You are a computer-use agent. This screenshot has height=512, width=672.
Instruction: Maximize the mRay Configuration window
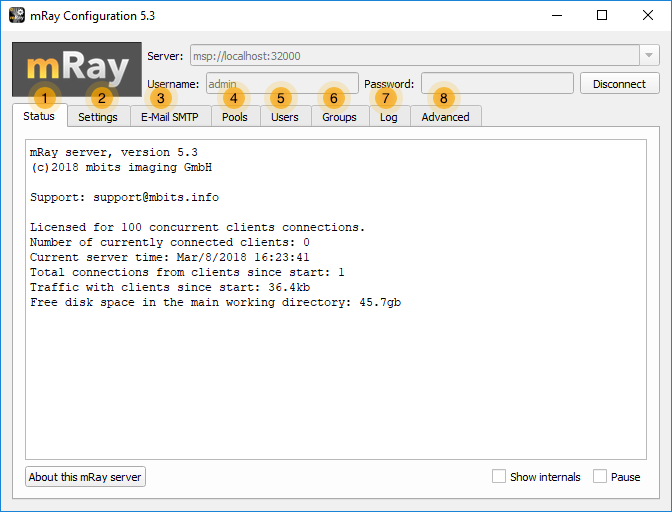602,15
